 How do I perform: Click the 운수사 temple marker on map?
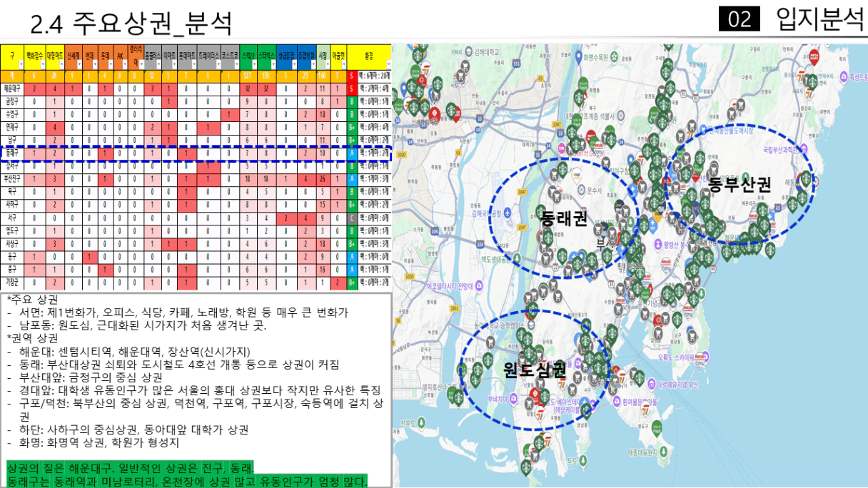(581, 190)
